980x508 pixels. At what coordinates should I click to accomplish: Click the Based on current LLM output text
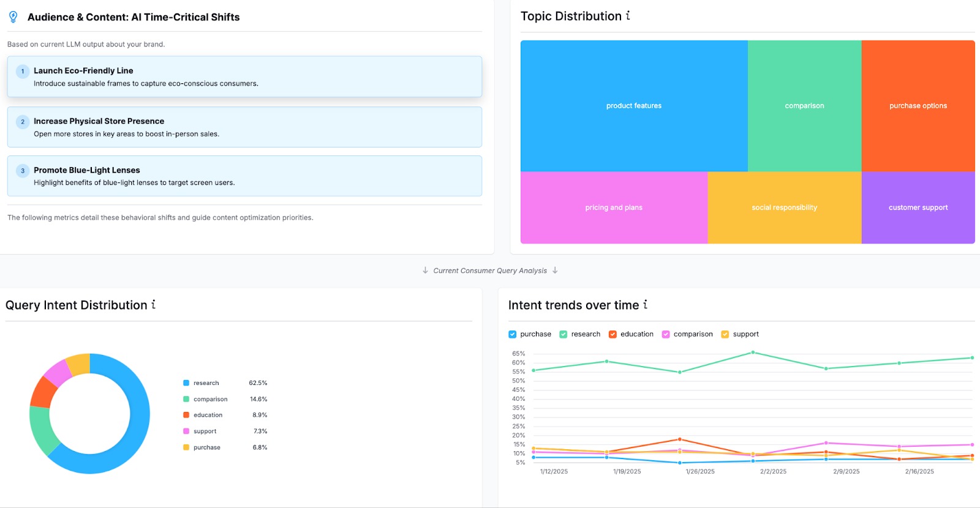(x=86, y=44)
